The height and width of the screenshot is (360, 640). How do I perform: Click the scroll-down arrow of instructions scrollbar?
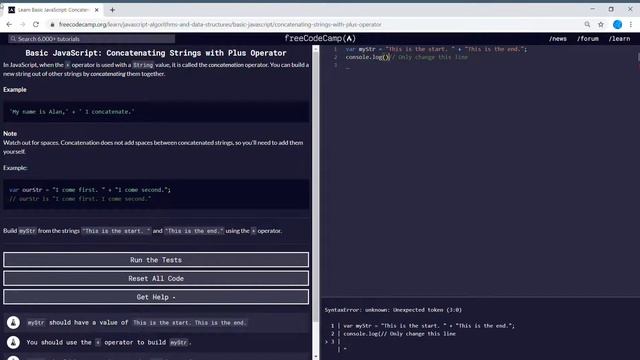(316, 356)
